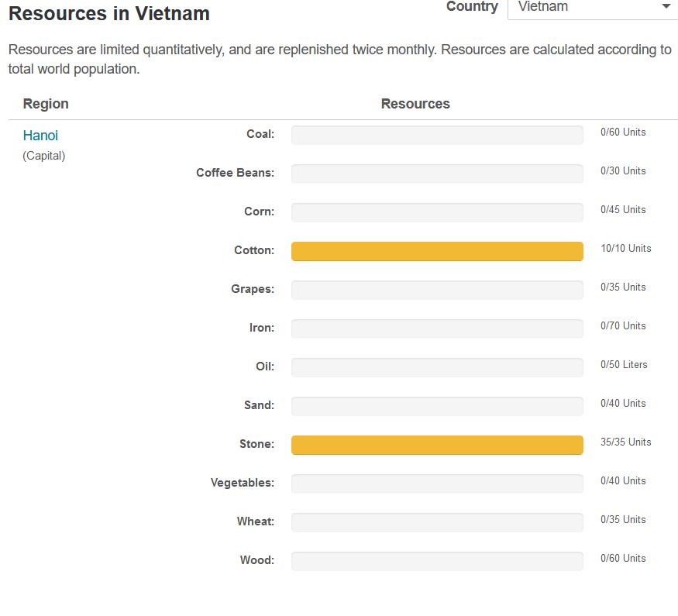
Task: Click the Sand progress bar
Action: (437, 406)
